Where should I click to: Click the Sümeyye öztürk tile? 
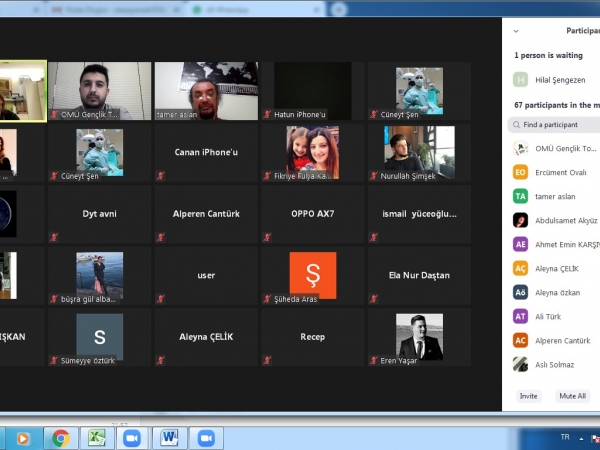[x=99, y=337]
